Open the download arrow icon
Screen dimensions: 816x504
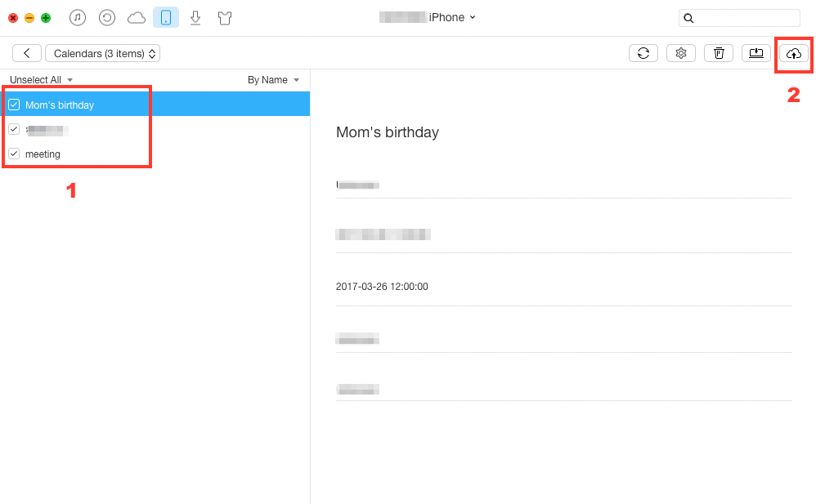point(195,18)
